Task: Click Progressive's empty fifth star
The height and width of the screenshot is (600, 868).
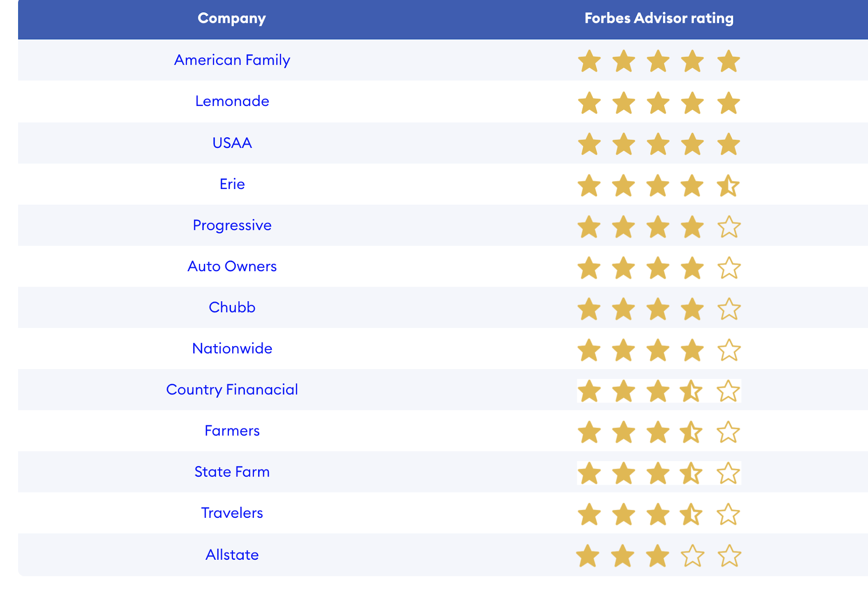Action: (729, 227)
